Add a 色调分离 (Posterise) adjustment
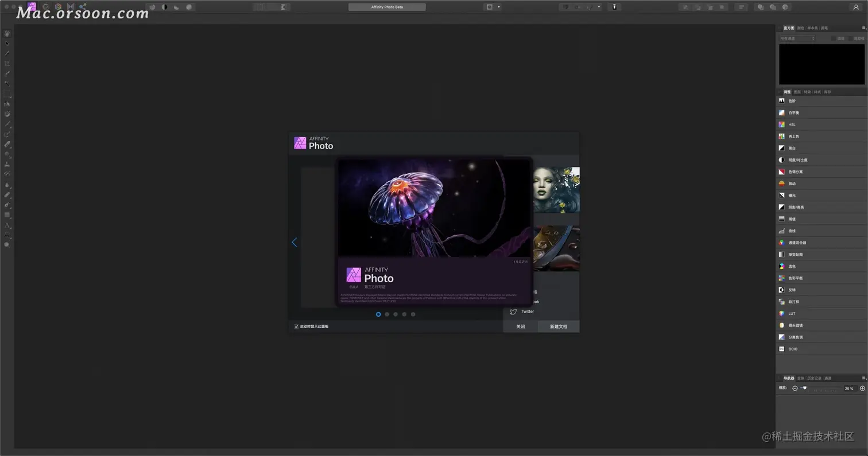 click(821, 172)
